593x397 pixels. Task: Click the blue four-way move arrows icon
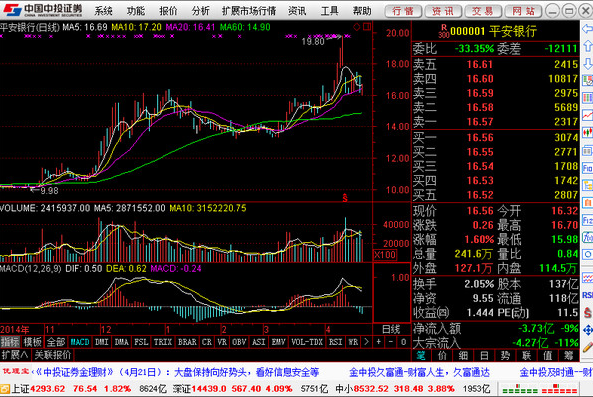[587, 330]
